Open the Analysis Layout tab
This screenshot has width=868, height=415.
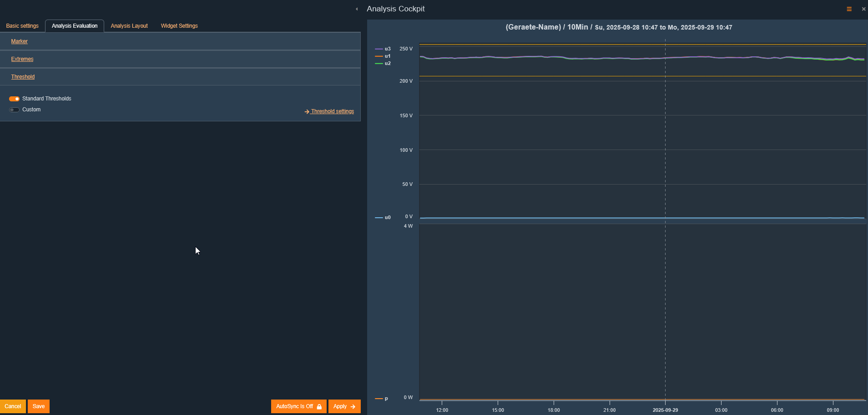[x=129, y=26]
